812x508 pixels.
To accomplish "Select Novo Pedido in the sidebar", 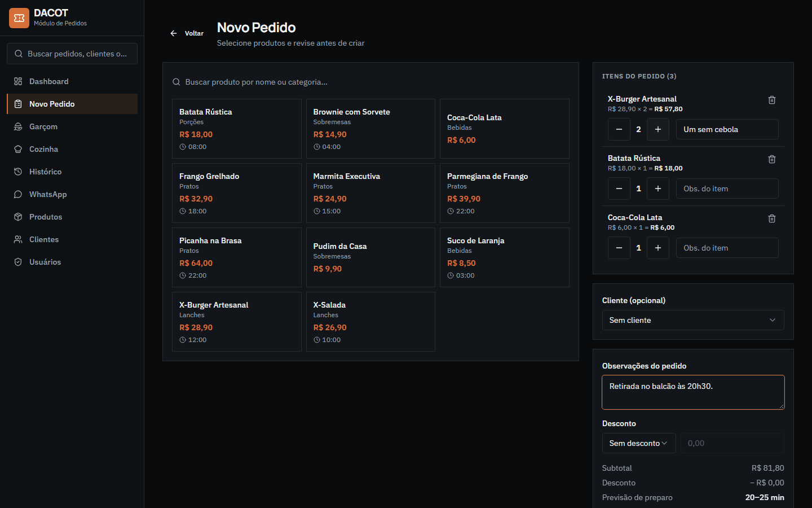I will point(72,104).
